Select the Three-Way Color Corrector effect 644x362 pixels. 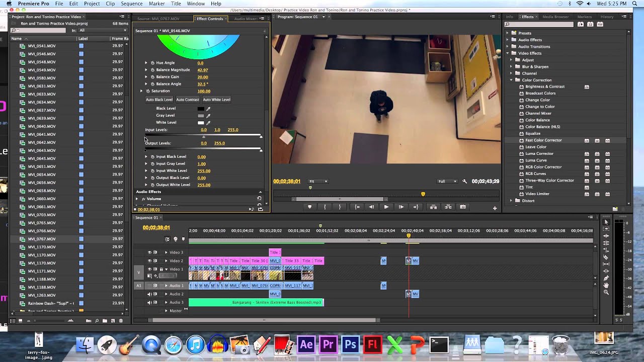pyautogui.click(x=549, y=180)
